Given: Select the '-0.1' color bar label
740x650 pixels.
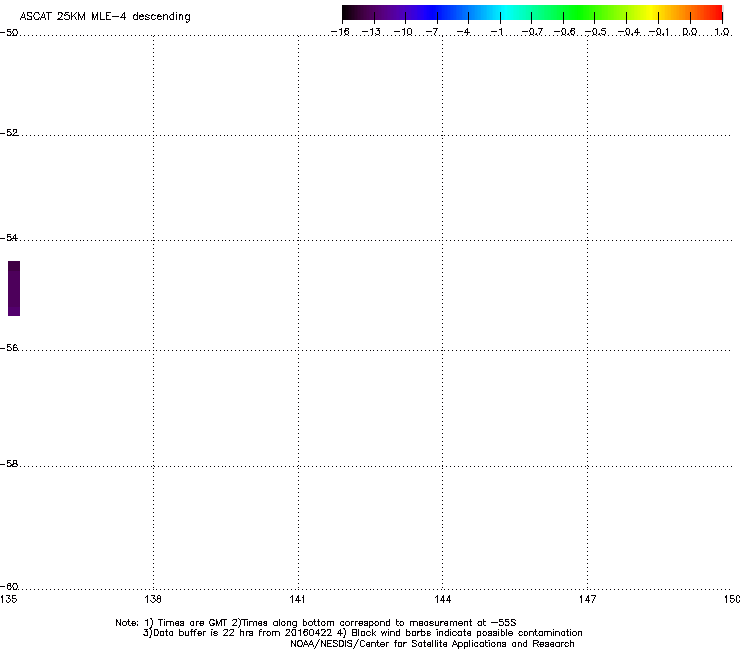Looking at the screenshot, I should 659,32.
